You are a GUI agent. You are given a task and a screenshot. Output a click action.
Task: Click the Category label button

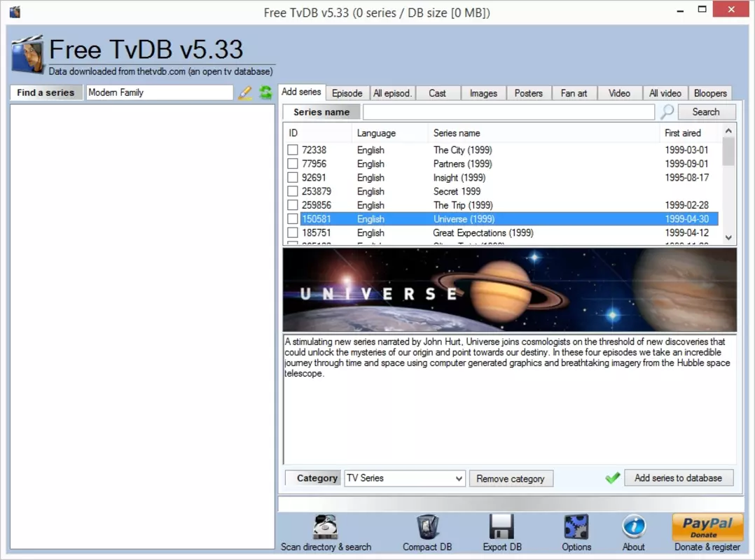pos(313,478)
